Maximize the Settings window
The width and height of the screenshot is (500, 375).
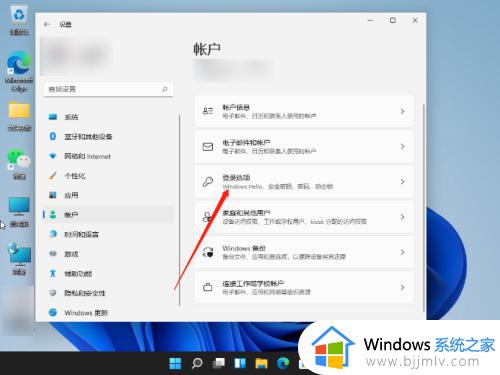(393, 20)
